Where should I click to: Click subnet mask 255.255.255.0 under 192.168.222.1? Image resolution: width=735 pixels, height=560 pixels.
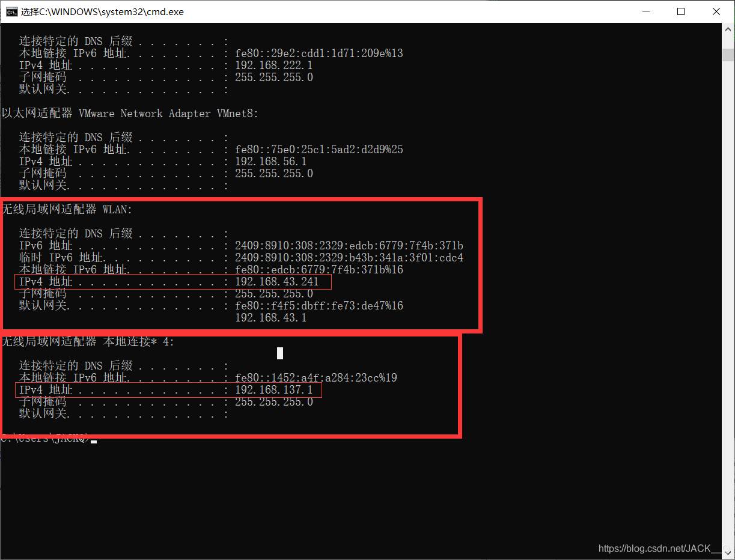274,78
